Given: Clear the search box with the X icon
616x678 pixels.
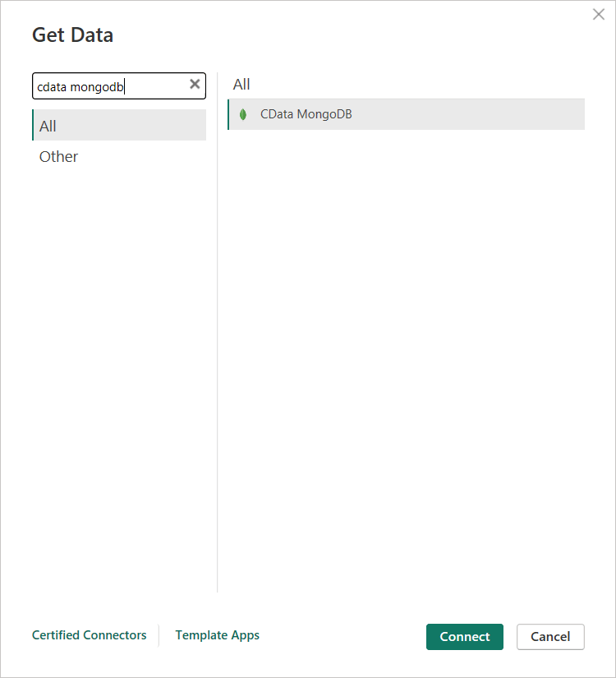Looking at the screenshot, I should click(x=195, y=85).
